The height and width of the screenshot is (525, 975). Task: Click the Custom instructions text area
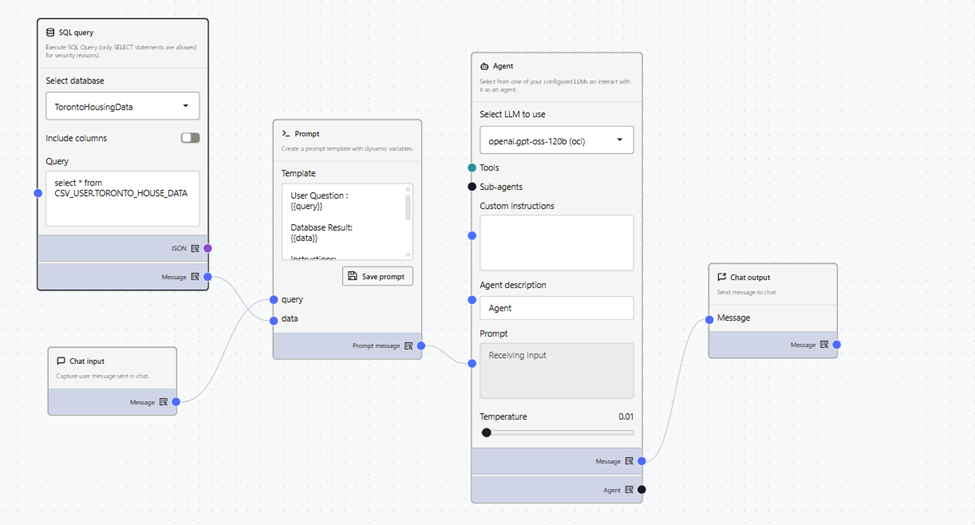[556, 243]
